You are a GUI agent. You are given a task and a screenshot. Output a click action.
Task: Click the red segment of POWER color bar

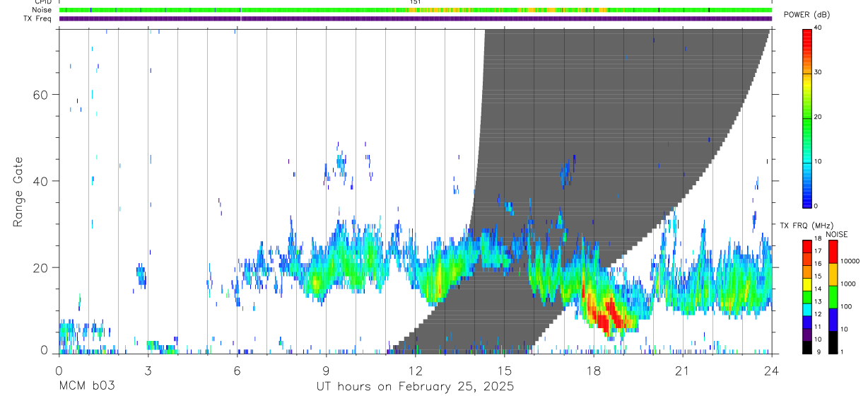(x=807, y=42)
